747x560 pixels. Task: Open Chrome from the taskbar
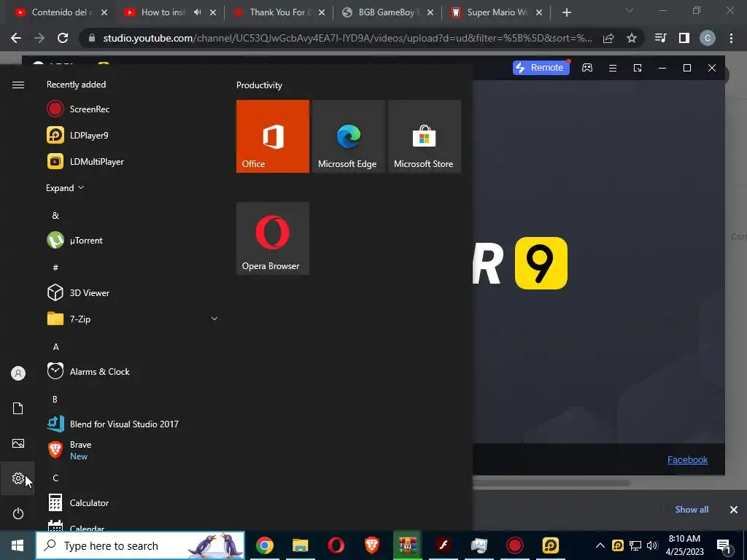(264, 545)
